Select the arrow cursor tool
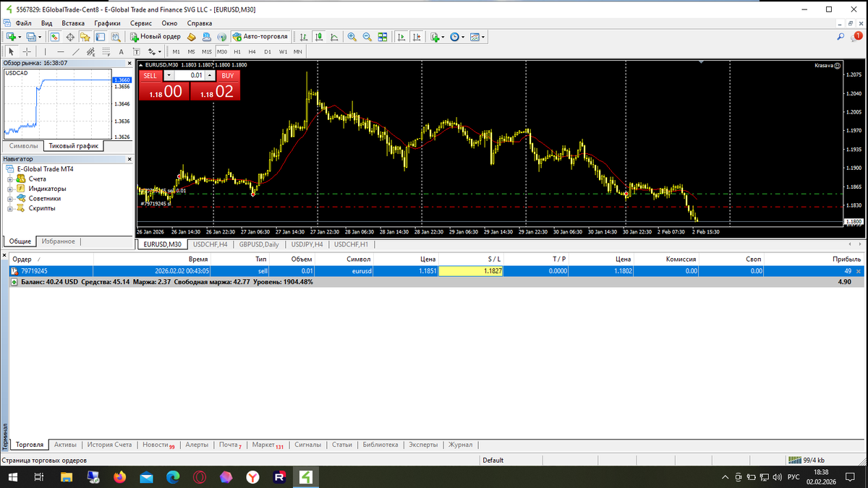868x488 pixels. click(x=11, y=51)
